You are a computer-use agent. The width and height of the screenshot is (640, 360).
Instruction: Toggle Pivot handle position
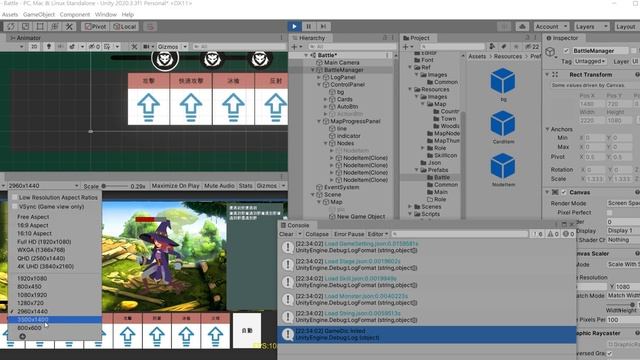click(x=96, y=27)
